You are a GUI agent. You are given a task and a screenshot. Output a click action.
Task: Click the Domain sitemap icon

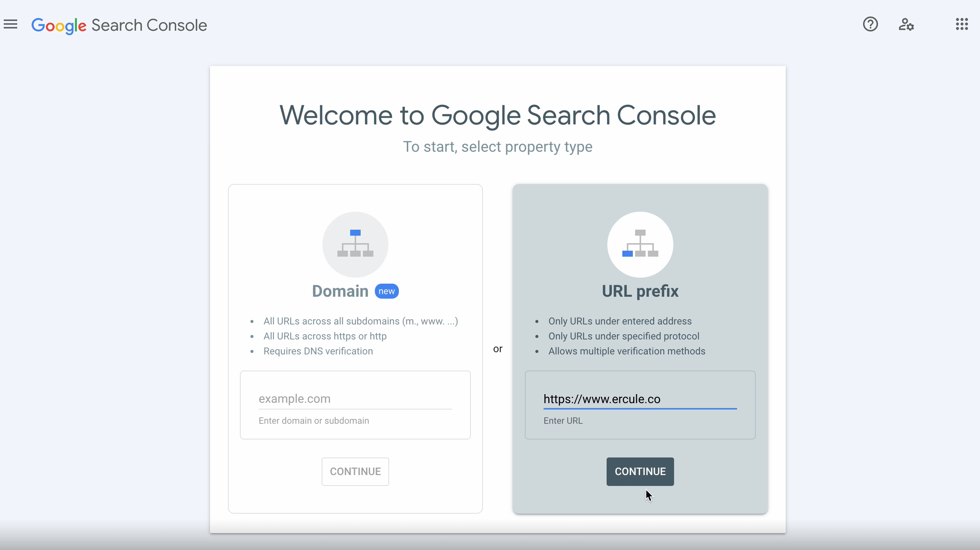[x=355, y=244]
